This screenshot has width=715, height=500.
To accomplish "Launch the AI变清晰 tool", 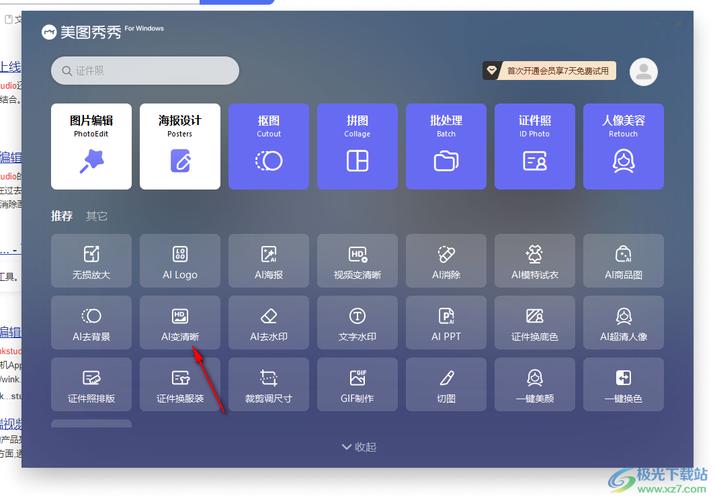I will coord(180,323).
